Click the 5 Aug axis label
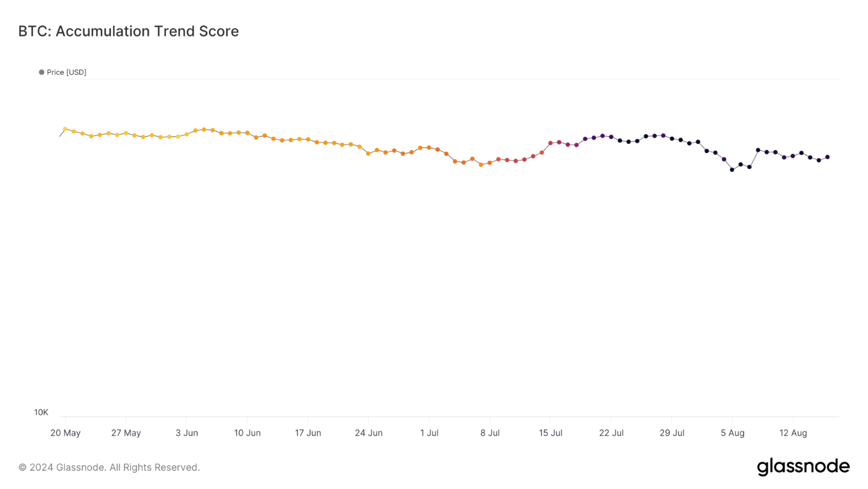 click(x=733, y=433)
